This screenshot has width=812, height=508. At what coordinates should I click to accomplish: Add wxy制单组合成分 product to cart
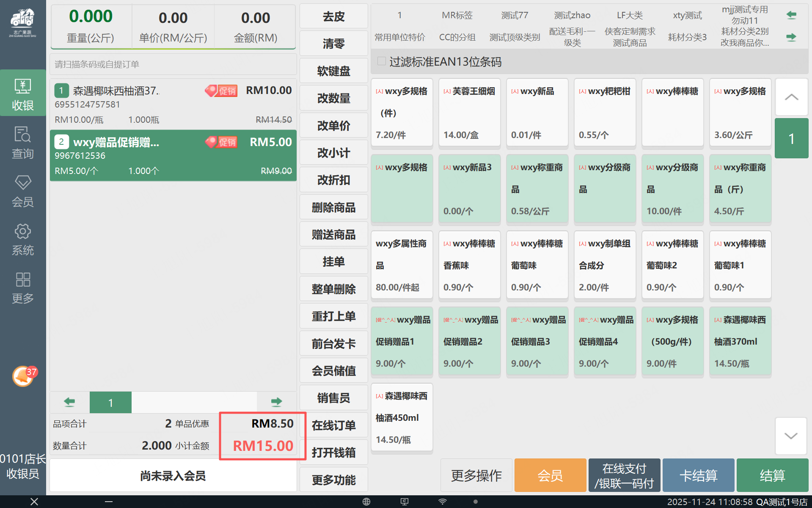pyautogui.click(x=605, y=265)
